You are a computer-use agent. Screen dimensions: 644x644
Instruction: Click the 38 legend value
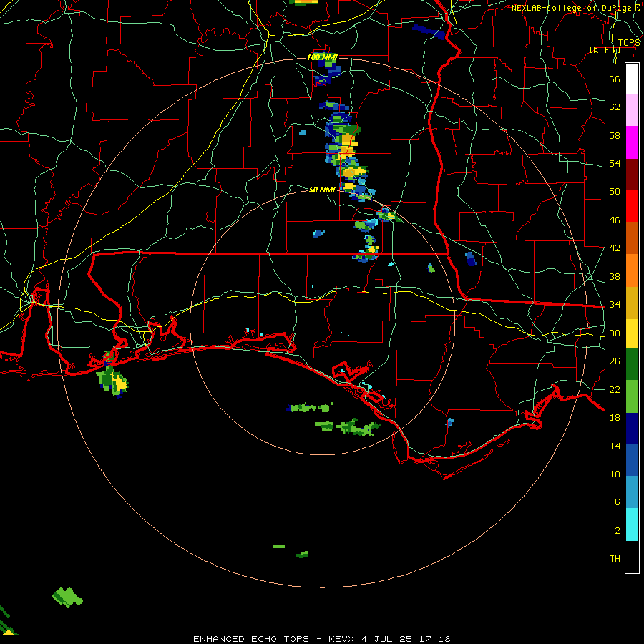pyautogui.click(x=615, y=276)
